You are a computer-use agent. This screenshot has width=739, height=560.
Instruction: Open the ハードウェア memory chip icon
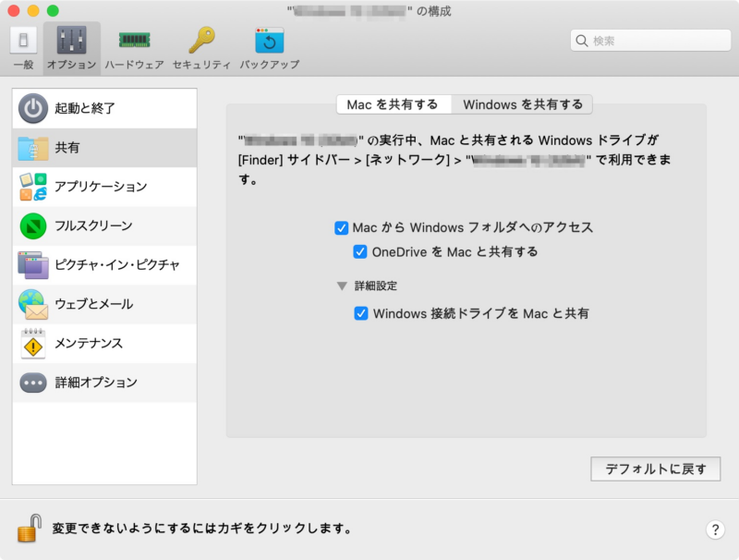tap(134, 40)
